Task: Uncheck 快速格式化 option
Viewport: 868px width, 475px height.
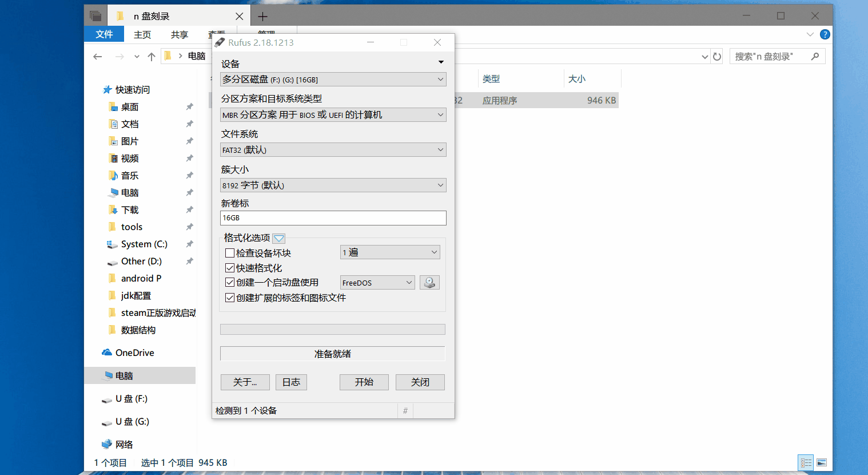Action: [230, 268]
